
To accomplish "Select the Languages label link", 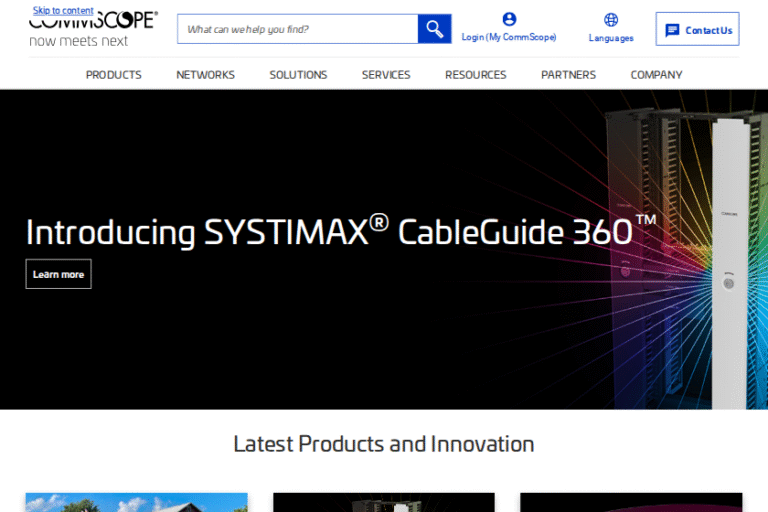I will click(611, 38).
